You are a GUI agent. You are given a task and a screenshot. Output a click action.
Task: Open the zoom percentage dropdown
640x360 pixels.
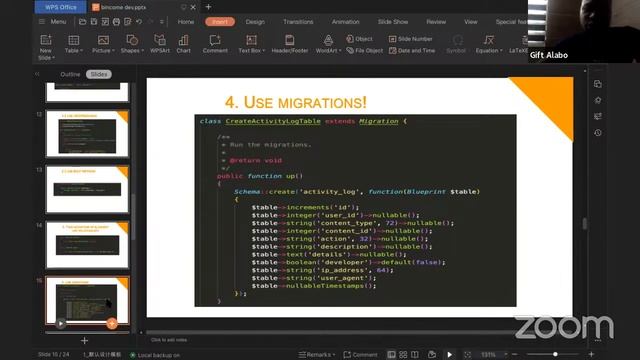[506, 355]
